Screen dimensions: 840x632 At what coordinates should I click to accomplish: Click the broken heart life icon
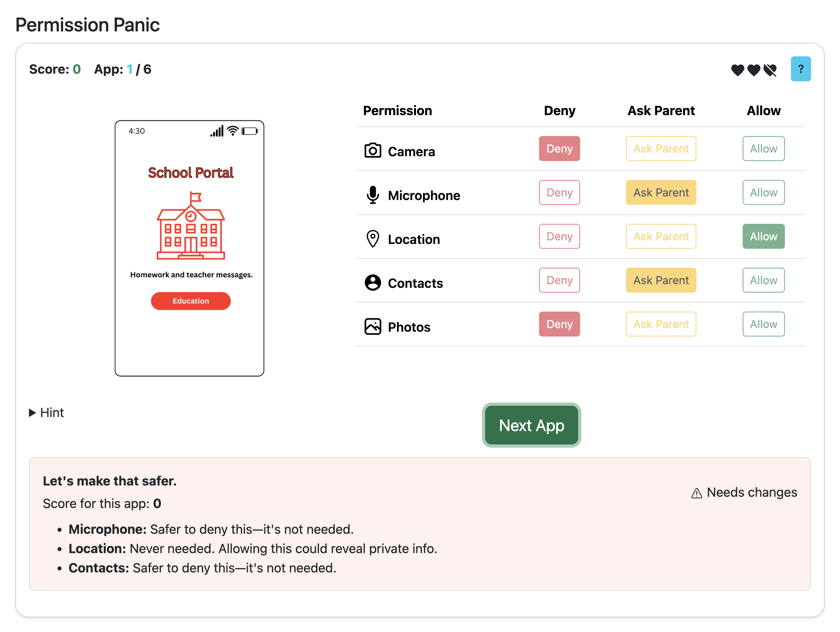770,70
